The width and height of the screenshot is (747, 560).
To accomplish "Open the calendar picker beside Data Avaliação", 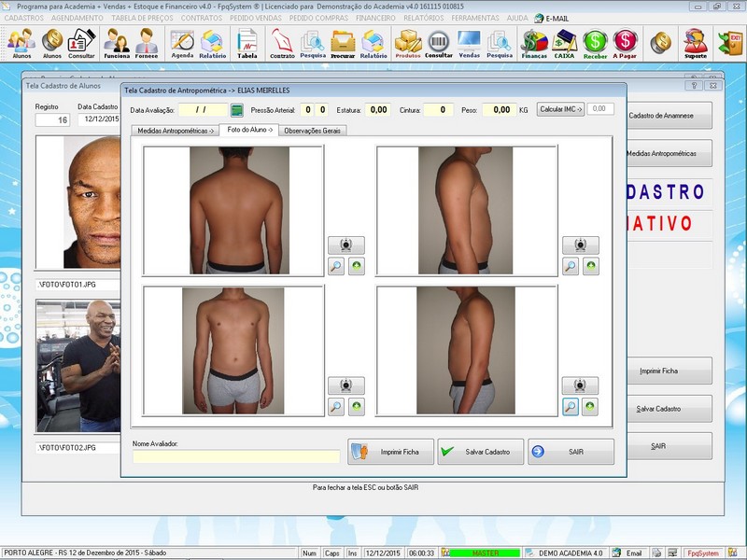I will [x=237, y=110].
